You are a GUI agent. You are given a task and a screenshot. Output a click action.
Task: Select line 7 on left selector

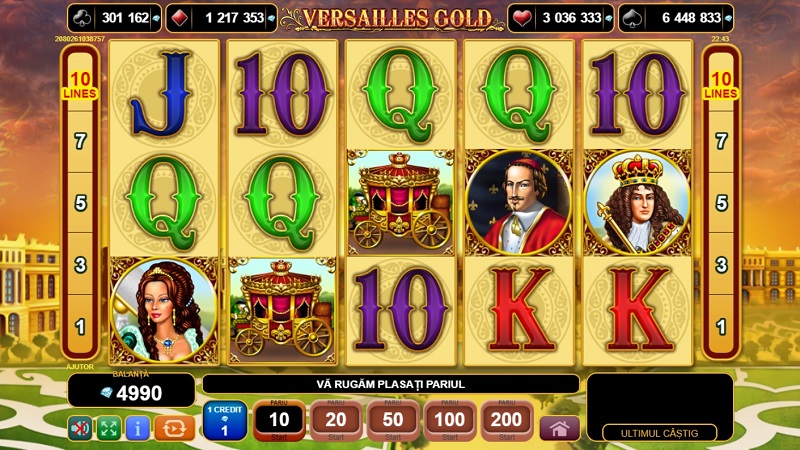pyautogui.click(x=80, y=141)
